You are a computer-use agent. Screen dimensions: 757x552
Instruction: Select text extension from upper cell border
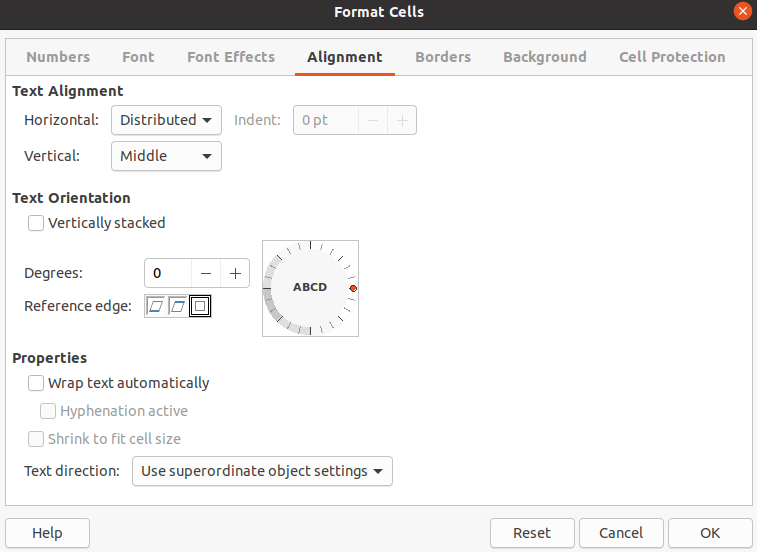pos(178,306)
